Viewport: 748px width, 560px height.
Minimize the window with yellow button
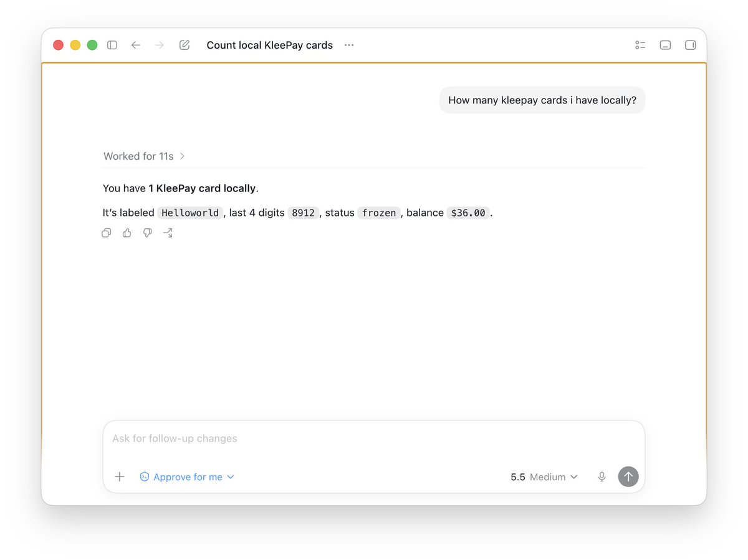click(75, 45)
